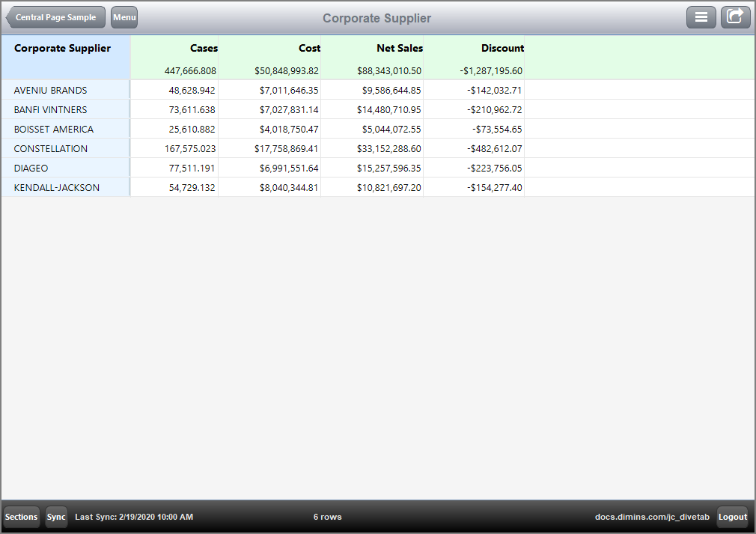This screenshot has width=756, height=534.
Task: Open the share/export icon
Action: click(735, 16)
